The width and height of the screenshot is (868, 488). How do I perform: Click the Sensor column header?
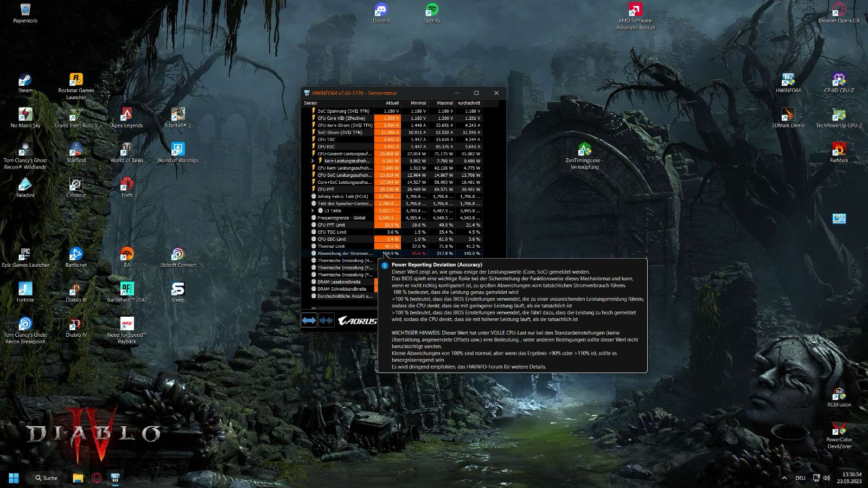click(337, 103)
